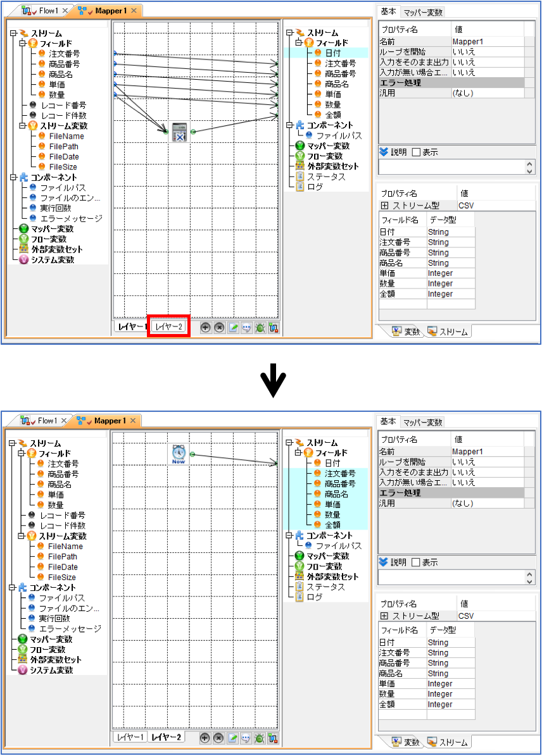Click the multiply function icon on the mapping canvas
Screen dimensions: 542x756
(179, 132)
